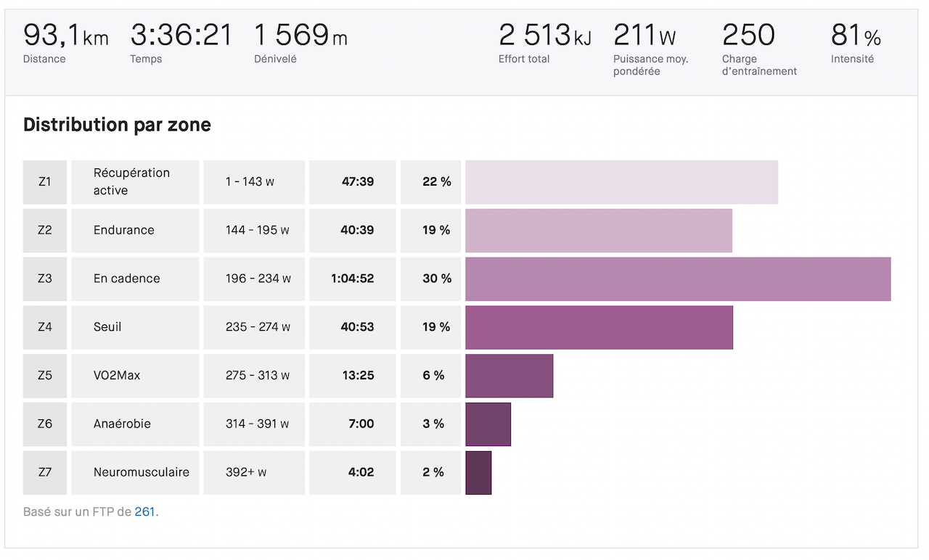The height and width of the screenshot is (560, 929).
Task: Click the 2 513 kJ Effort total stat
Action: click(544, 42)
